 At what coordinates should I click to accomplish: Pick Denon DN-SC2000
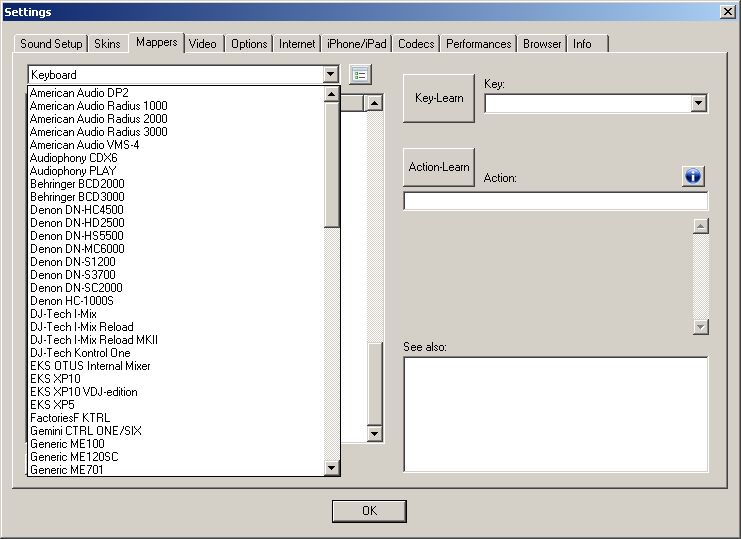pyautogui.click(x=176, y=288)
